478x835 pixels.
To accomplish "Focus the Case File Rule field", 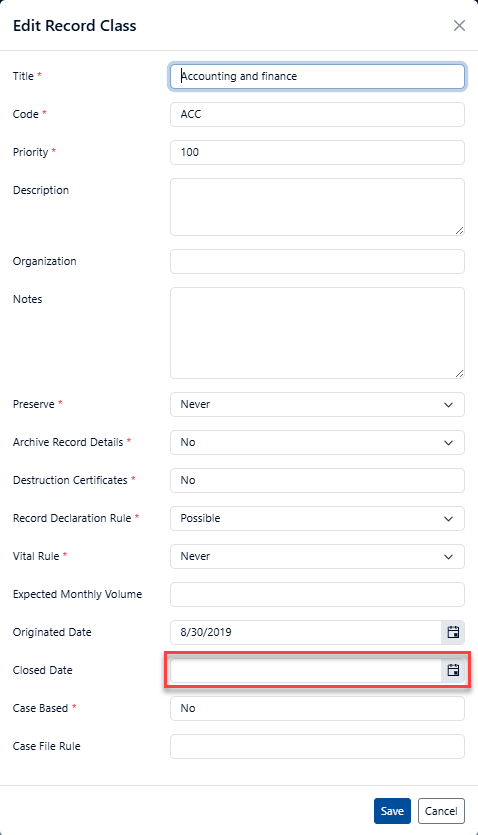I will [x=317, y=747].
